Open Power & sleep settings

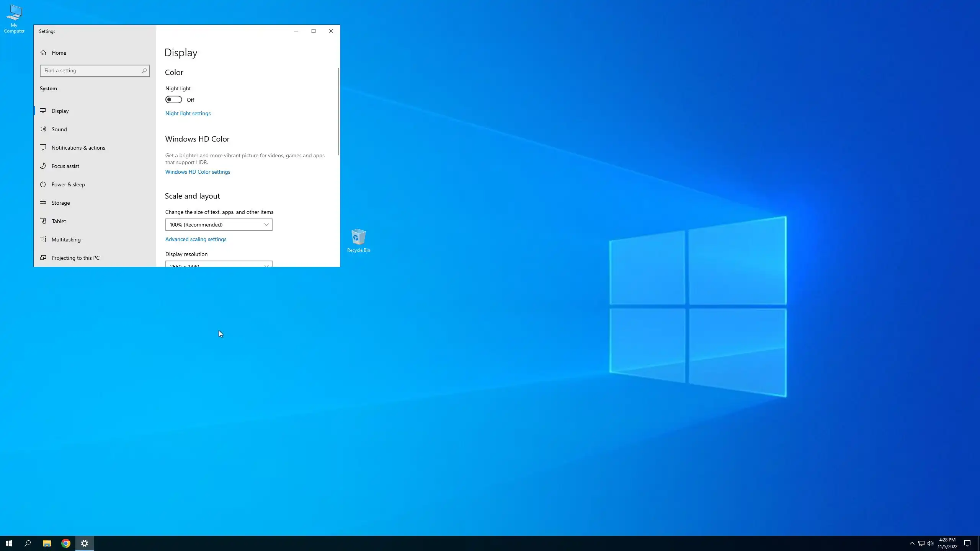click(68, 184)
